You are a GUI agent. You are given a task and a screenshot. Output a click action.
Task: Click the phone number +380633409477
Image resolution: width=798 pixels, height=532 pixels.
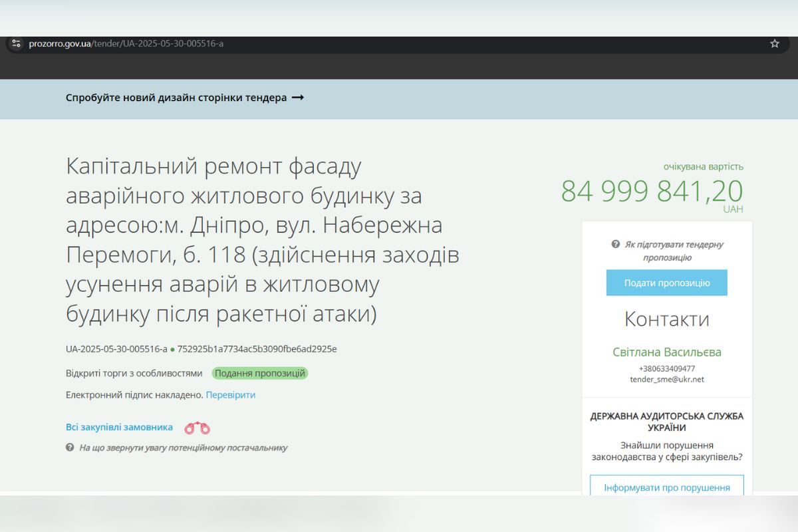coord(666,368)
